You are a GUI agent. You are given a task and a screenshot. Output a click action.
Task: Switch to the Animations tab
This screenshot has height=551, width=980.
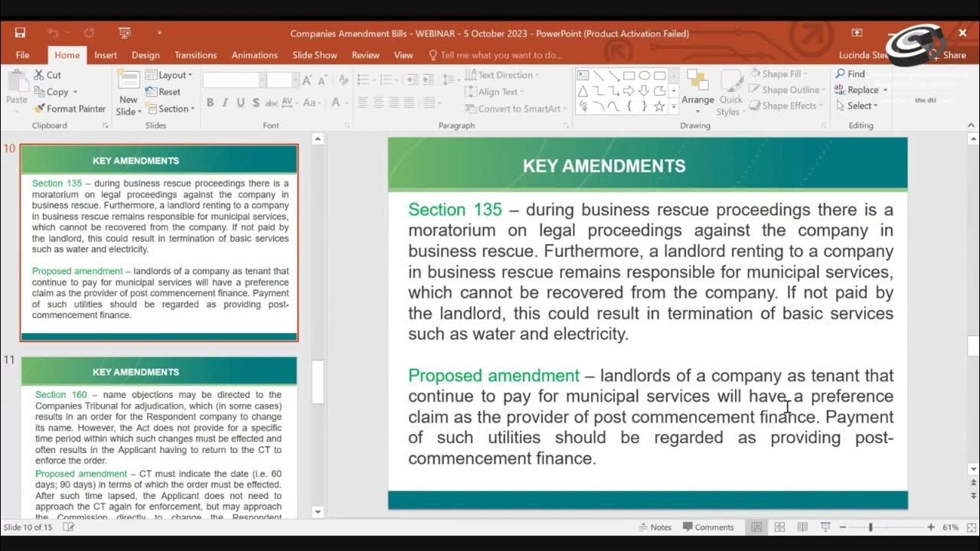point(254,55)
